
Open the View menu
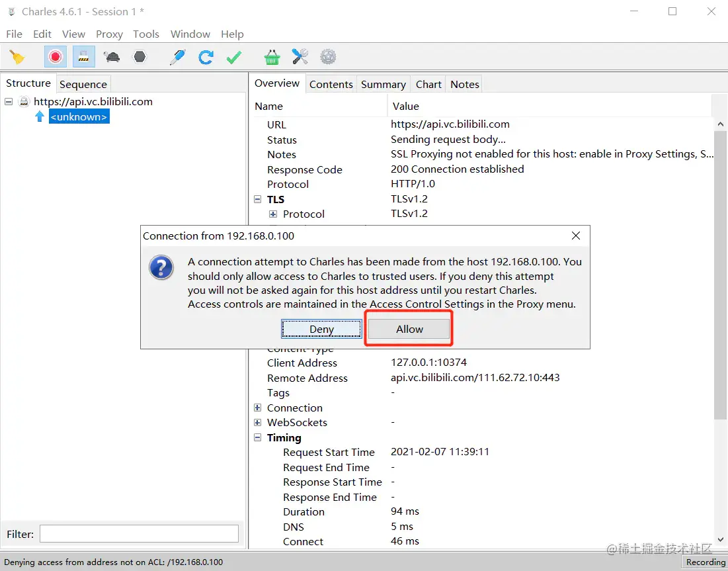click(74, 34)
